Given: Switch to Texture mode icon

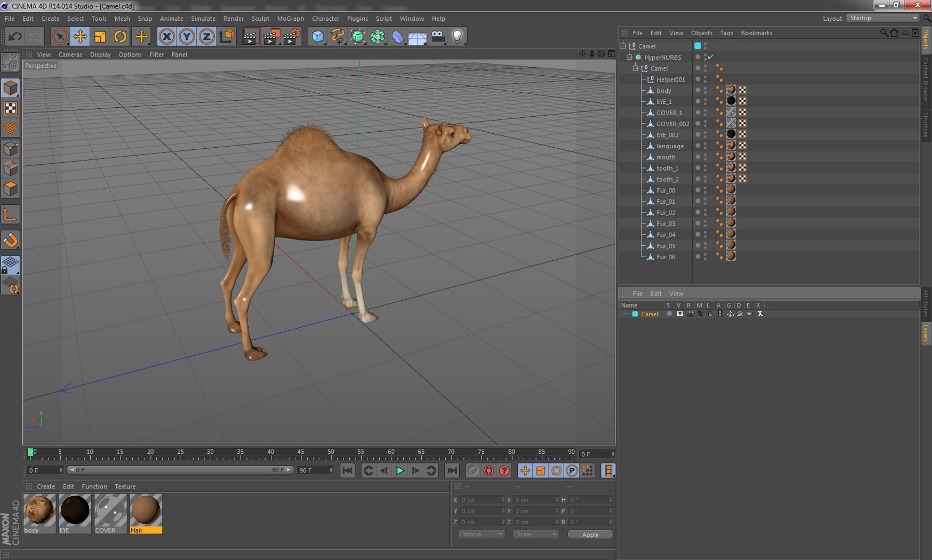Looking at the screenshot, I should [10, 108].
